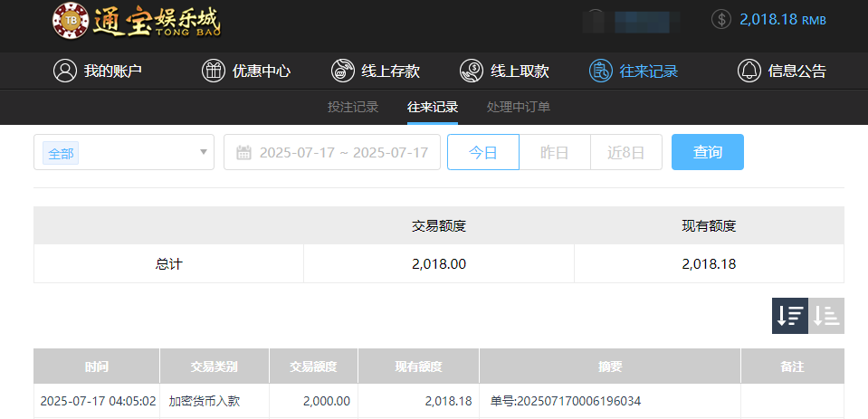Click calendar icon in date field
Image resolution: width=868 pixels, height=419 pixels.
click(x=243, y=153)
